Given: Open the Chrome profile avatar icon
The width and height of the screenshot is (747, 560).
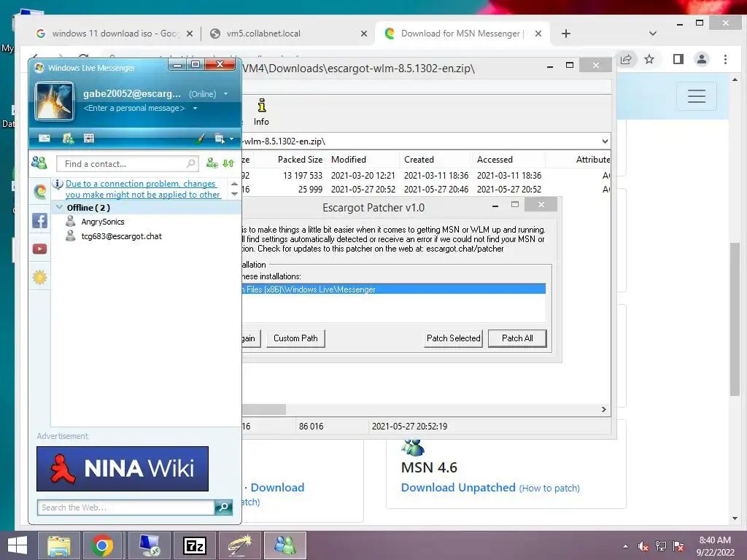Looking at the screenshot, I should (x=701, y=60).
